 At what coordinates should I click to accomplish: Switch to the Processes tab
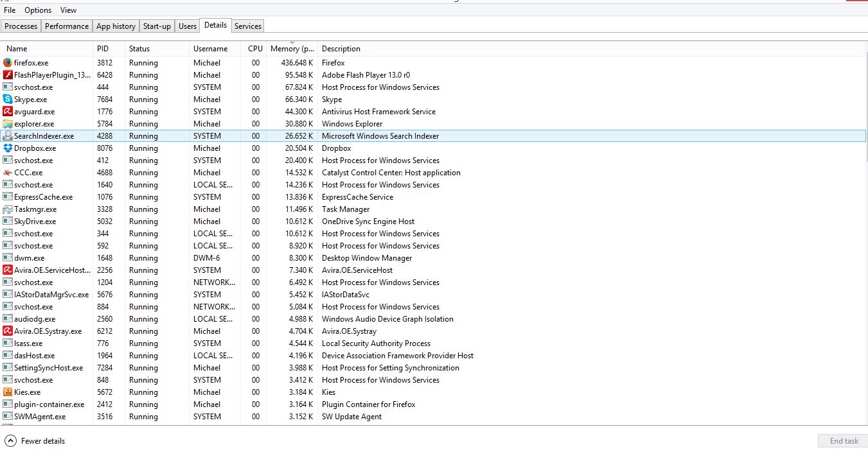(x=21, y=26)
